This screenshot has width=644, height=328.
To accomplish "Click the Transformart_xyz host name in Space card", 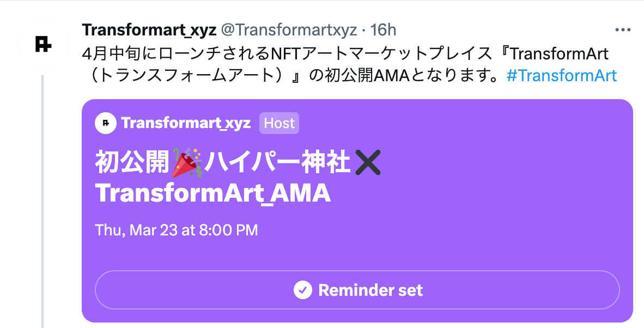I will tap(186, 123).
